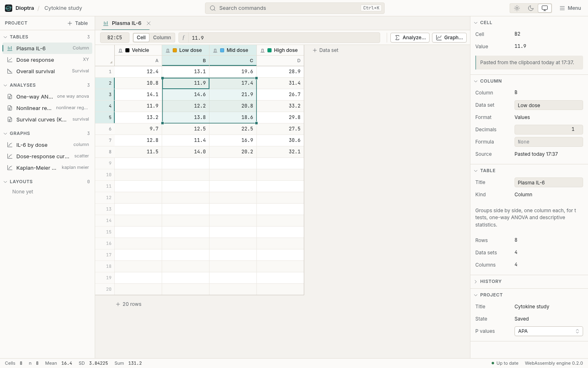Click the Graph button
Viewport: 588px width, 368px height.
pos(449,38)
